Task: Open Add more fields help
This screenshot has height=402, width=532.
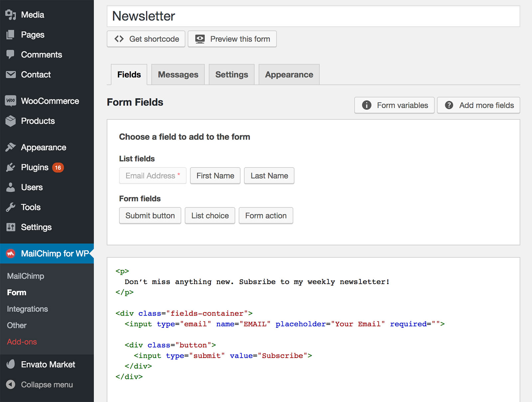Action: [478, 105]
